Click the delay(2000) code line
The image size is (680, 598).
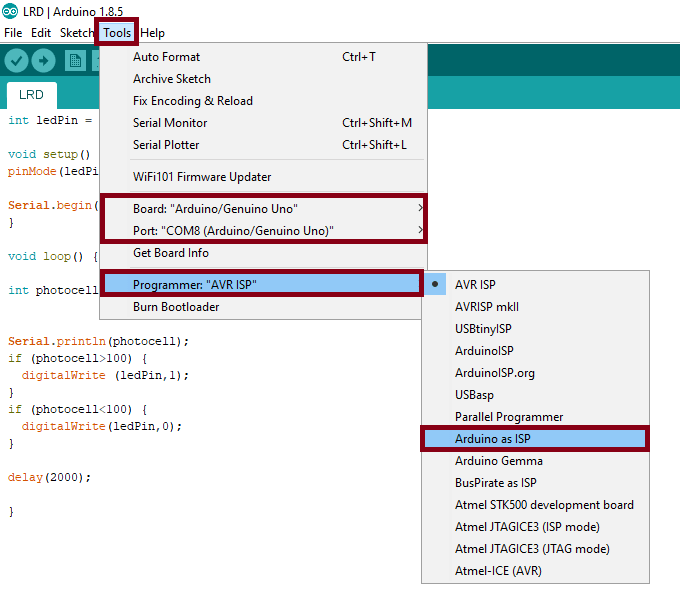point(49,477)
